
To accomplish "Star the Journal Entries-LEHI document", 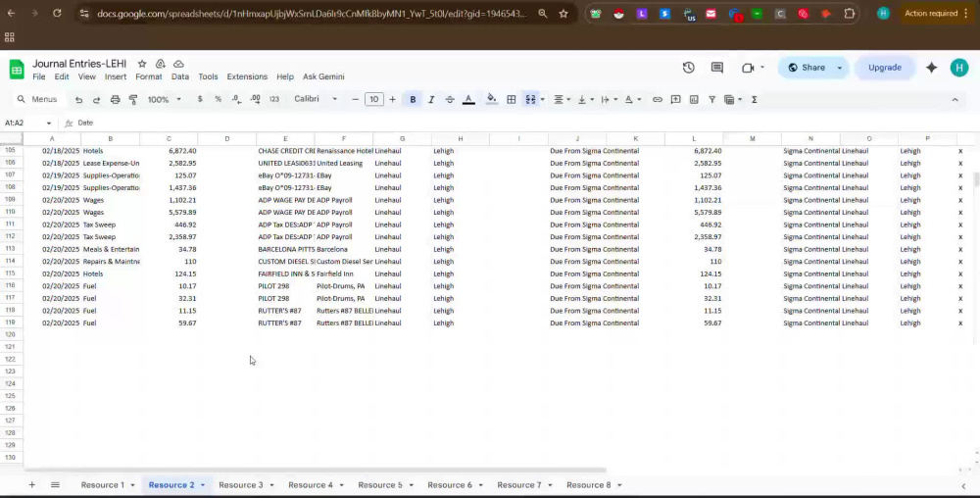I will (x=142, y=64).
